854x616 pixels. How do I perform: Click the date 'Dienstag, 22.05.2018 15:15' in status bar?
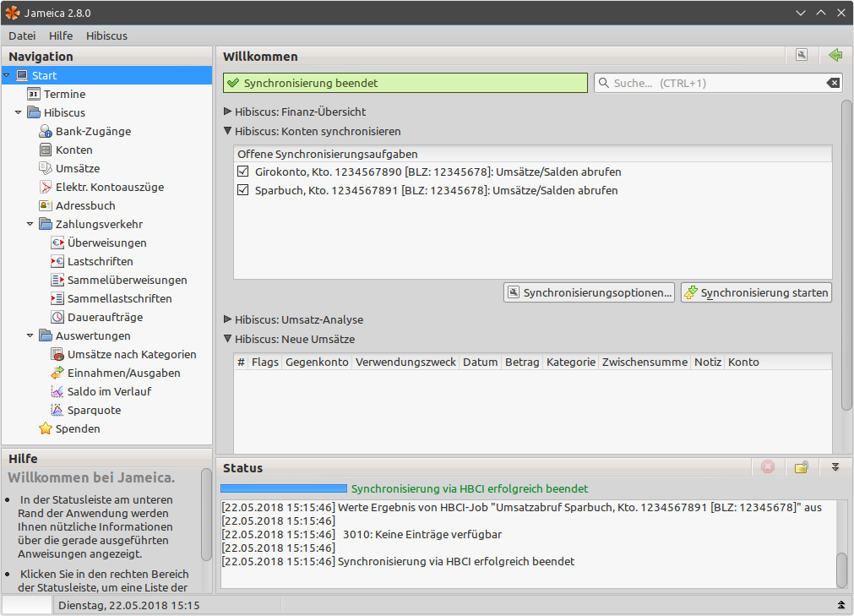click(129, 605)
